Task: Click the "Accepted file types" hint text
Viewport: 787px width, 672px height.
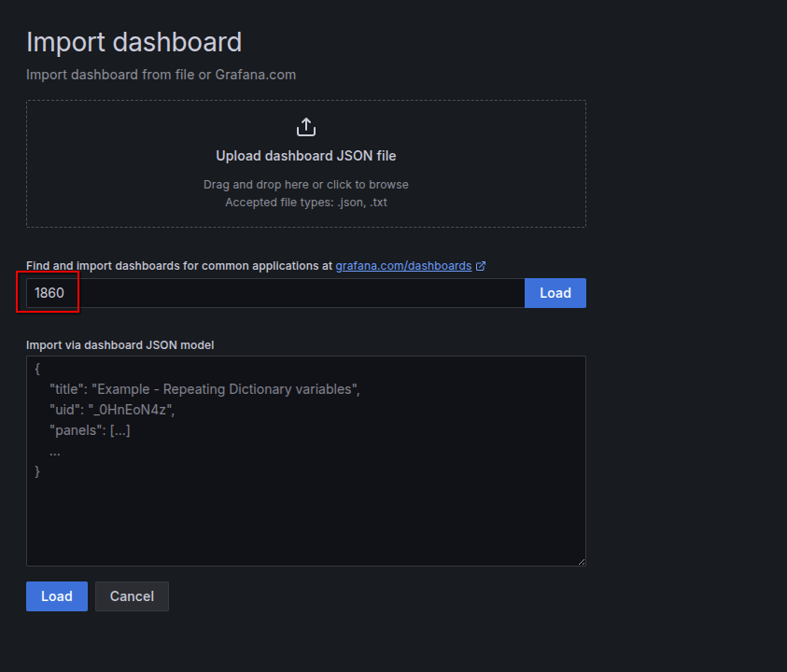Action: (x=305, y=202)
